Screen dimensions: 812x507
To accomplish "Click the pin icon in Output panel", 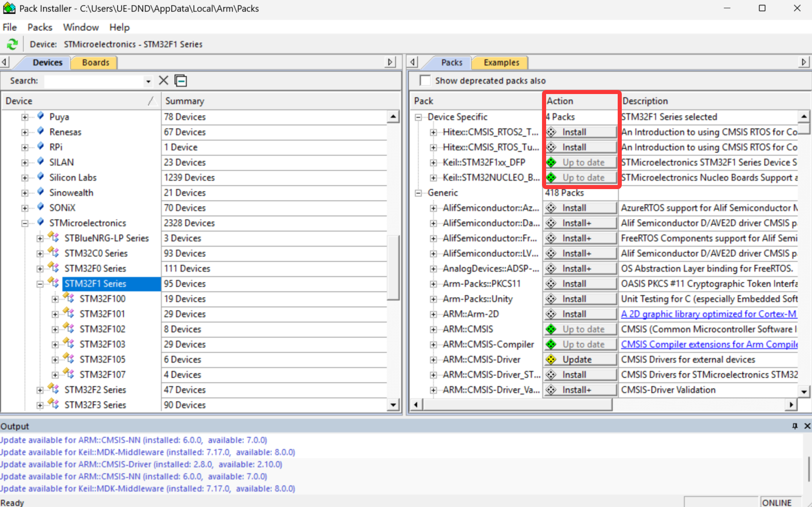I will click(x=795, y=426).
